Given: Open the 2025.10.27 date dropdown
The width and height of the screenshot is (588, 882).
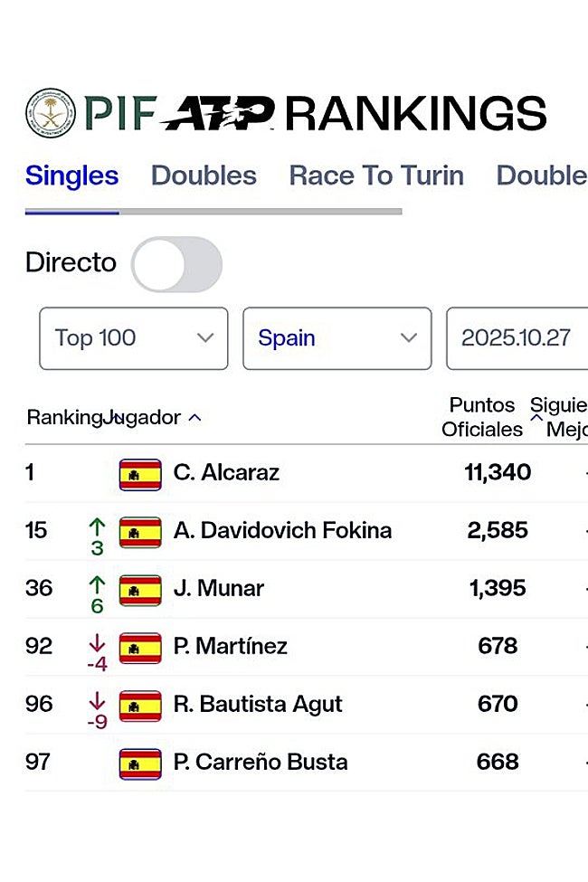Looking at the screenshot, I should pos(517,338).
